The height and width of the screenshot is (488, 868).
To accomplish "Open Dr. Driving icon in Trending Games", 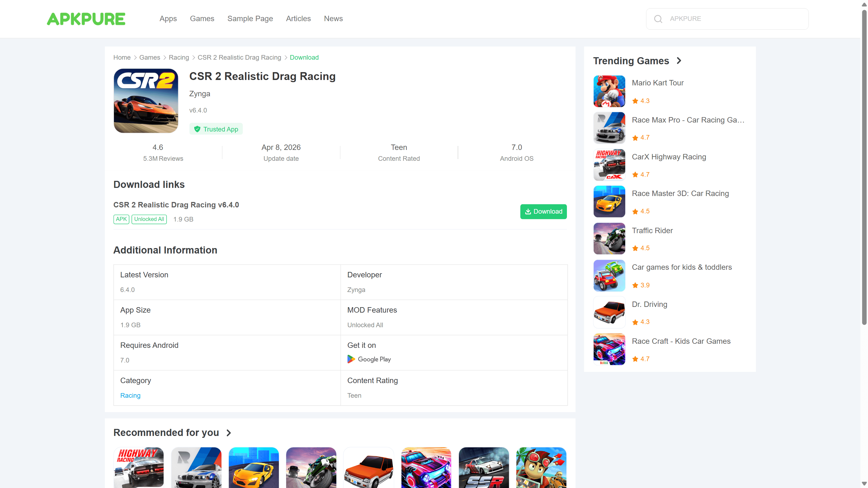I will point(609,313).
